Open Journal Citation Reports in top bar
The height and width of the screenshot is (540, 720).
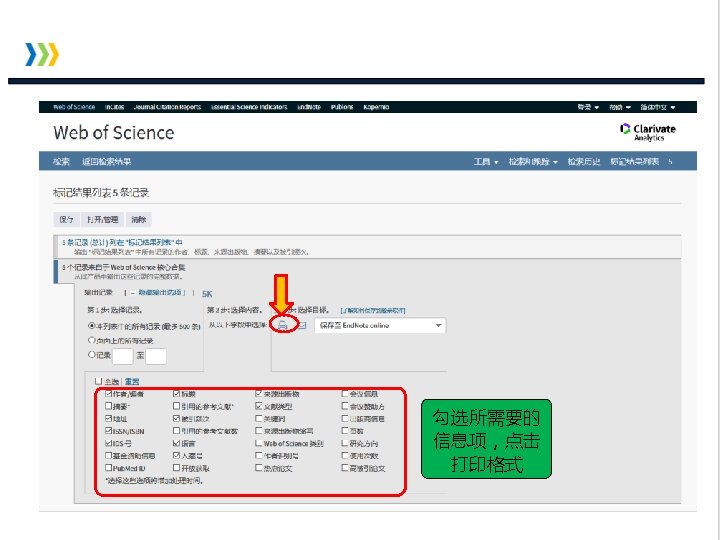(x=168, y=107)
